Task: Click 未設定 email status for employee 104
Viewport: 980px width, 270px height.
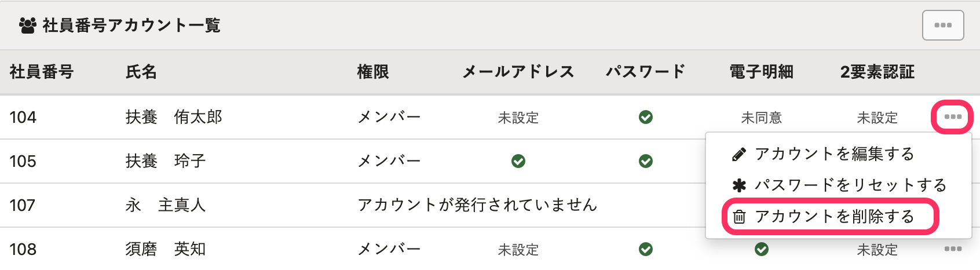Action: coord(518,118)
